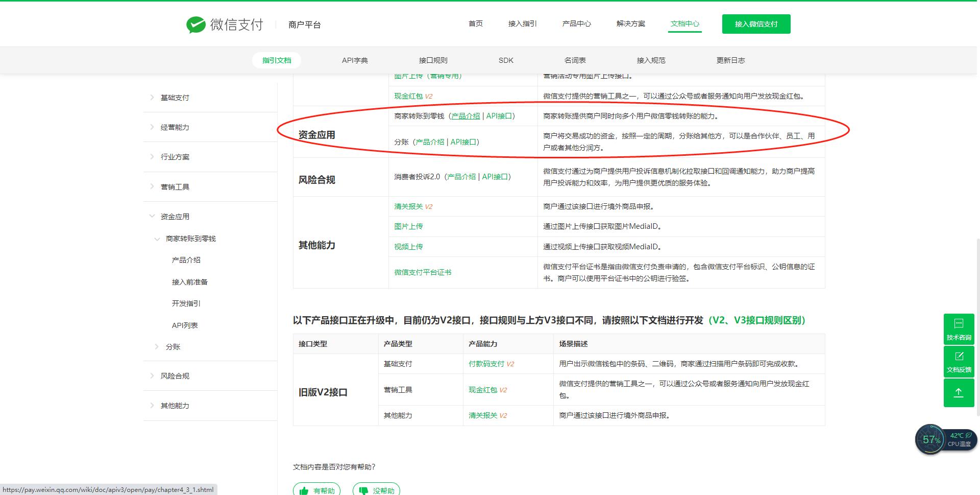Open 现金红包 V2 link in 旧版V2接口 table
The image size is (980, 495).
pyautogui.click(x=488, y=390)
